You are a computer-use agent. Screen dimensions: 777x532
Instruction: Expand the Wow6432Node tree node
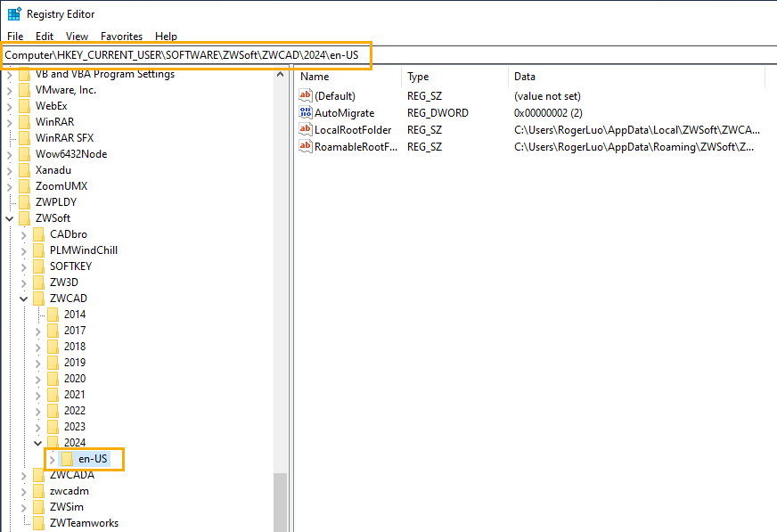(10, 154)
